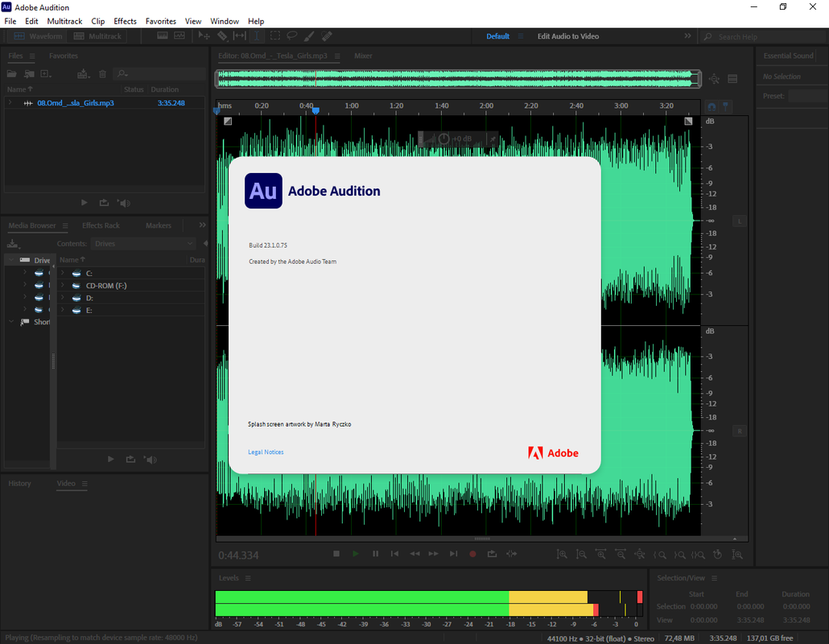The image size is (829, 644).
Task: Select the Slip tool
Action: click(x=240, y=36)
